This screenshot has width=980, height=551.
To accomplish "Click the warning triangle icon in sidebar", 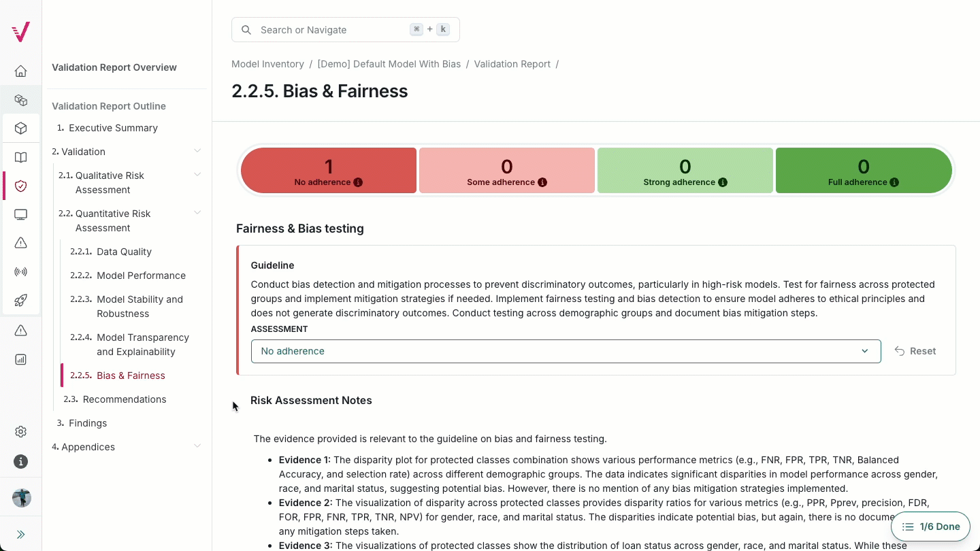I will [x=20, y=243].
